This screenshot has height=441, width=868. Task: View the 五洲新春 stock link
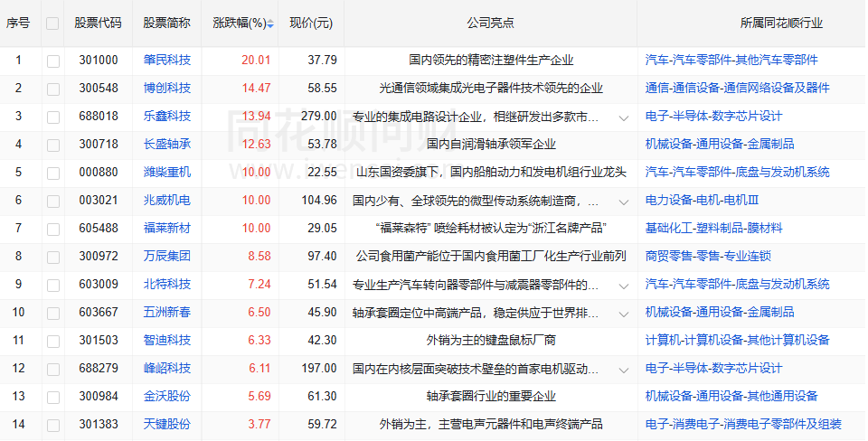coord(167,312)
